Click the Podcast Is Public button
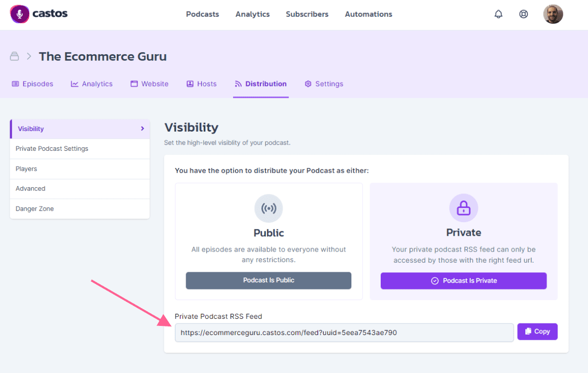The height and width of the screenshot is (373, 588). click(x=268, y=280)
